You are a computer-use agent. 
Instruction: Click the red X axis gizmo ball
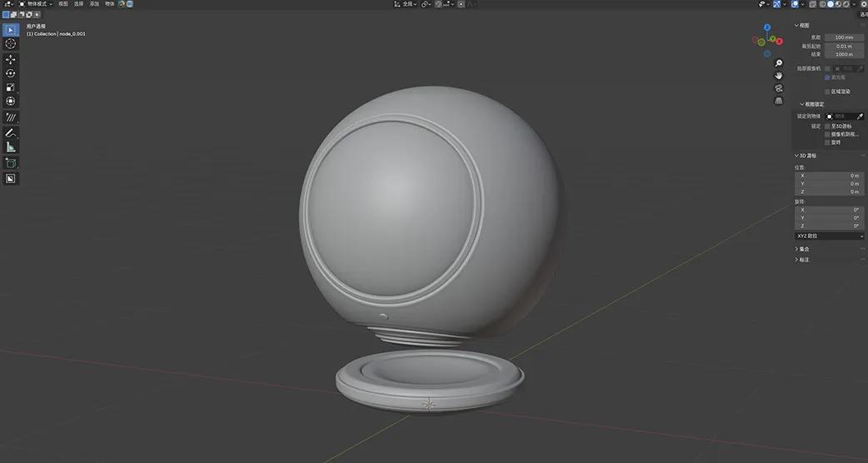tap(780, 42)
